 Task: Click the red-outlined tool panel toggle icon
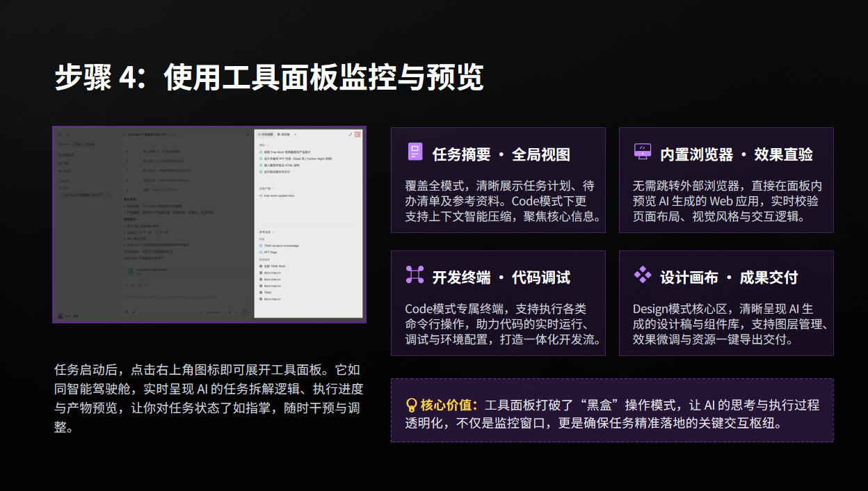[357, 134]
